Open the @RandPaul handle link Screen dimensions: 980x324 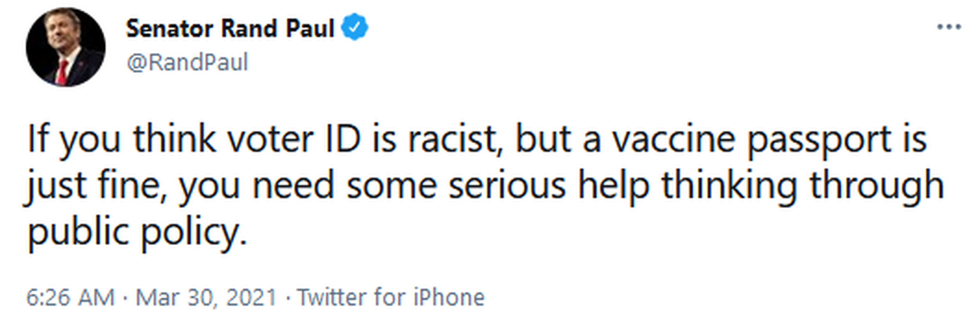(x=187, y=62)
